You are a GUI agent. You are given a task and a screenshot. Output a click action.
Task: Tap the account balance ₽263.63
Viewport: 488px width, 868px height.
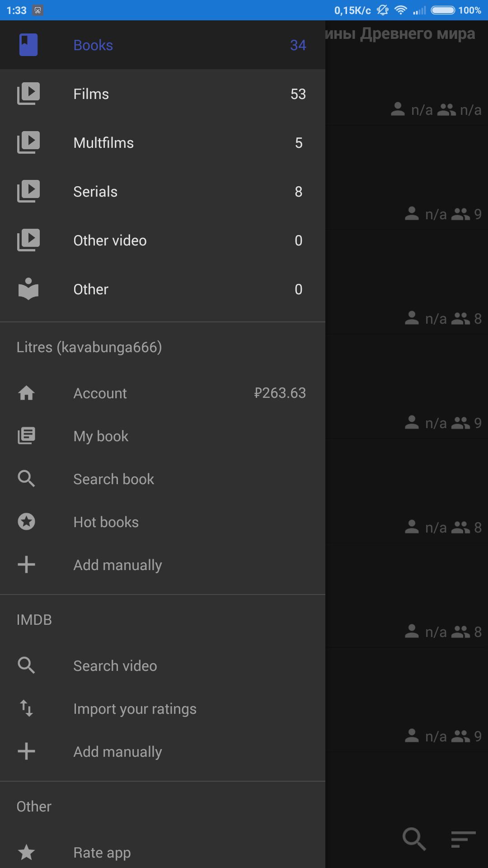[280, 393]
